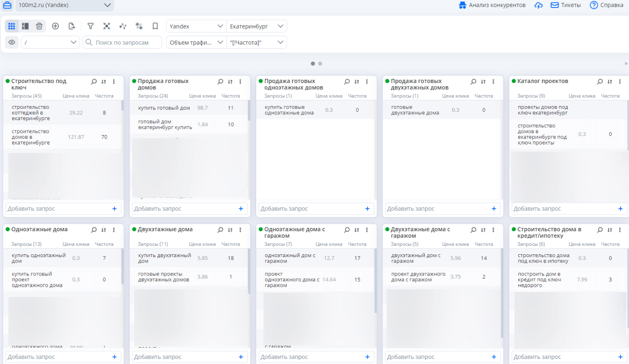629x364 pixels.
Task: Click the clustering nodes icon
Action: tap(107, 26)
